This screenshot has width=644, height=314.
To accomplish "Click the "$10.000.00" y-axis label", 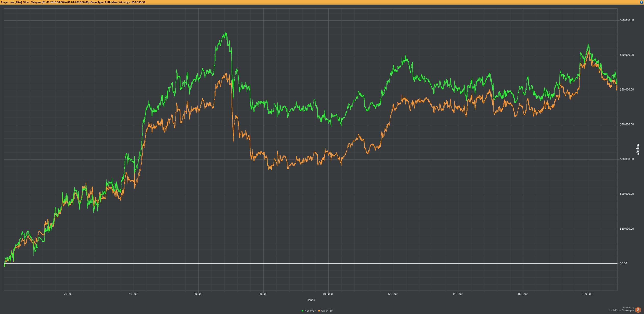I will [627, 229].
